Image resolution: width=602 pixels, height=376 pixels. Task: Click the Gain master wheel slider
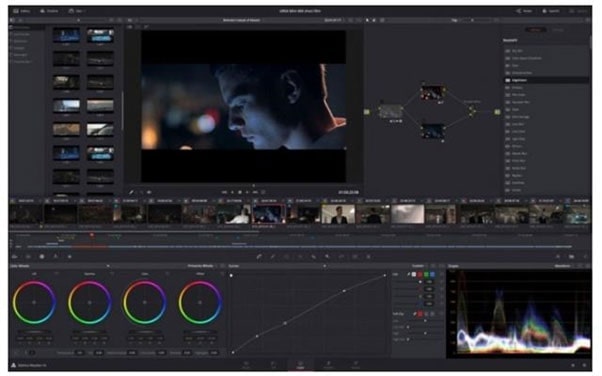pos(145,331)
